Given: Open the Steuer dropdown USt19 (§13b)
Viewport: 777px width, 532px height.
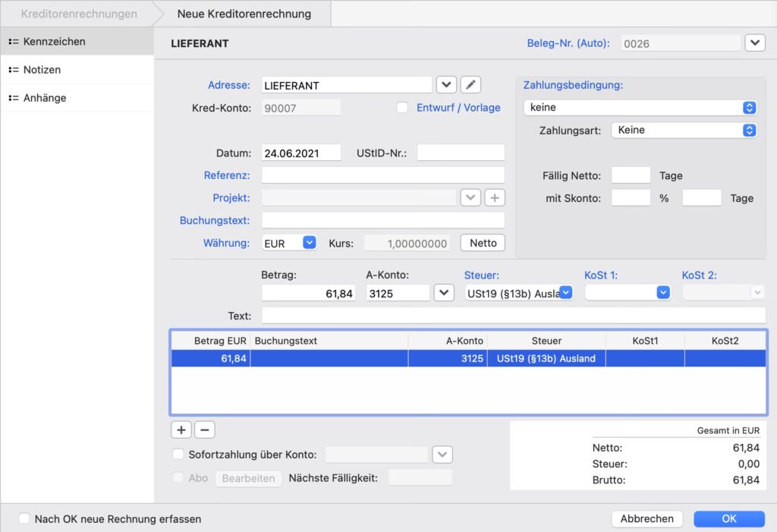Looking at the screenshot, I should point(519,293).
